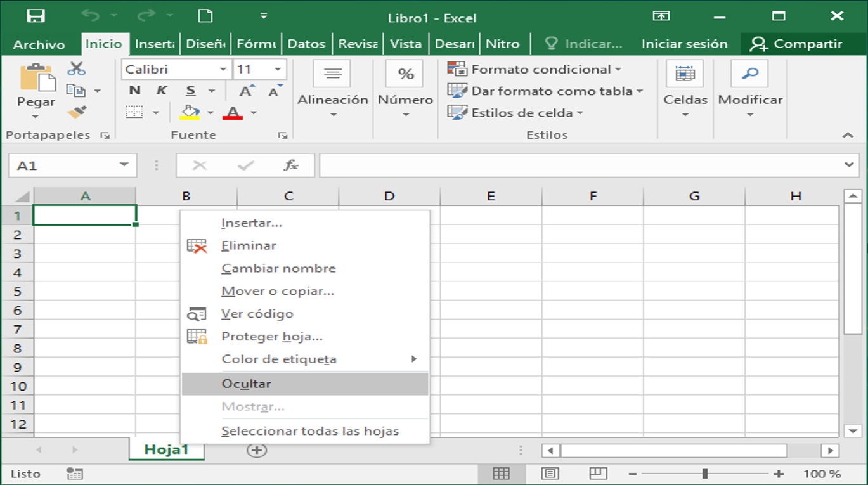Toggle underline (S) formatting
Viewport: 868px width, 485px height.
point(191,91)
